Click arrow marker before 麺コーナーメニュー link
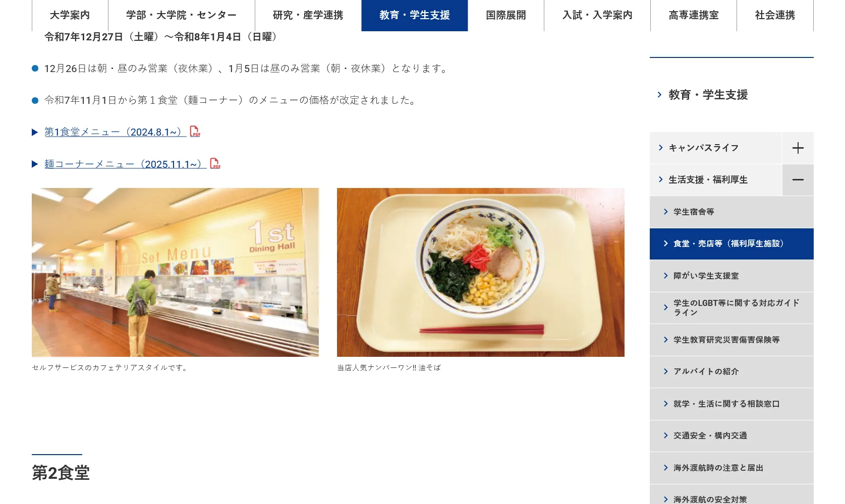 pos(35,164)
